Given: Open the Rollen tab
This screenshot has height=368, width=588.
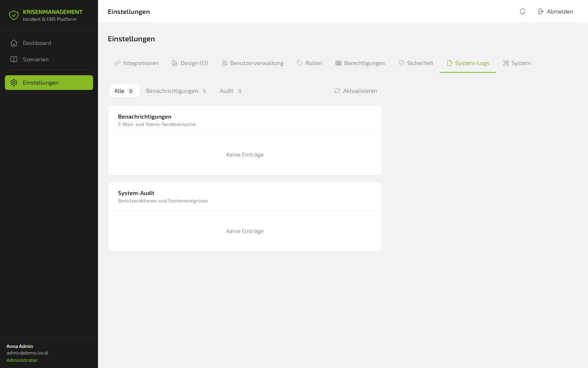Looking at the screenshot, I should 310,63.
